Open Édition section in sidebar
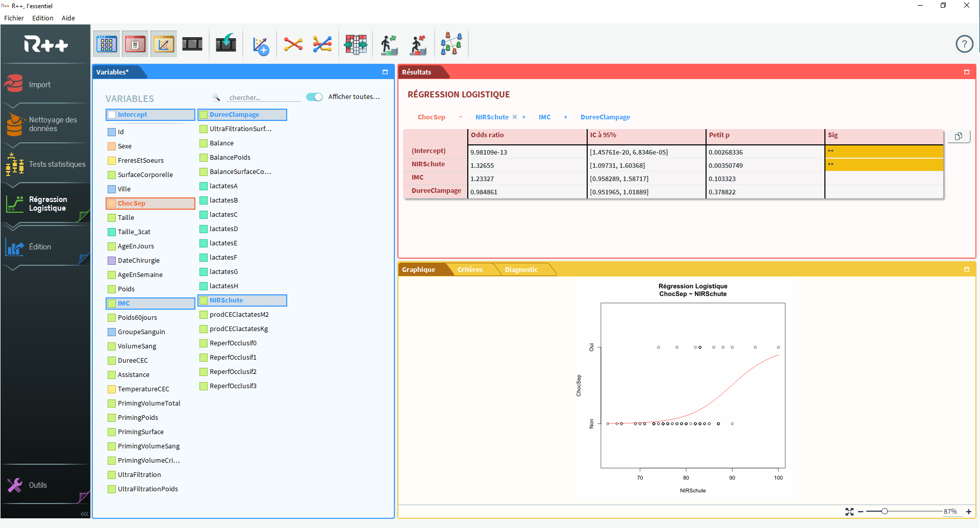Screen dimensions: 980x528 [45, 247]
